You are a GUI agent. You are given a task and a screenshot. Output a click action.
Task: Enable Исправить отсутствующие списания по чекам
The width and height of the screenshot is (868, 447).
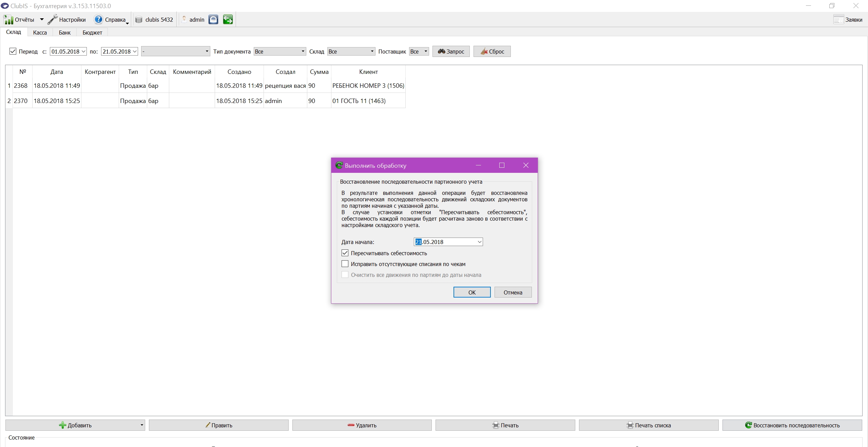345,264
